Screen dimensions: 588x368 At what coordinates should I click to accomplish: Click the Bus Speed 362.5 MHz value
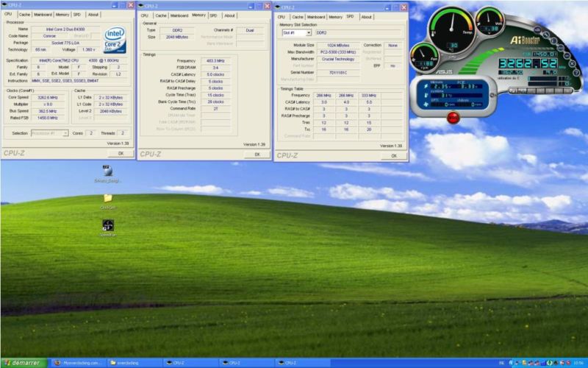(48, 111)
